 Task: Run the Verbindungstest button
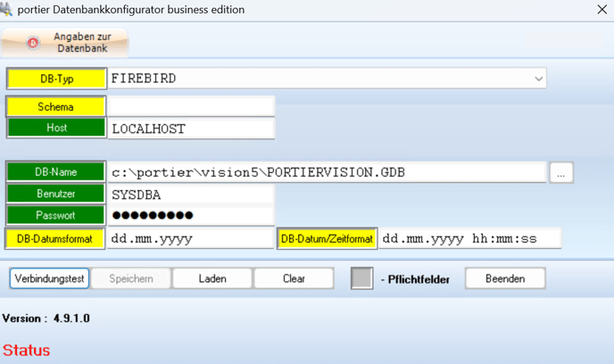click(x=49, y=278)
